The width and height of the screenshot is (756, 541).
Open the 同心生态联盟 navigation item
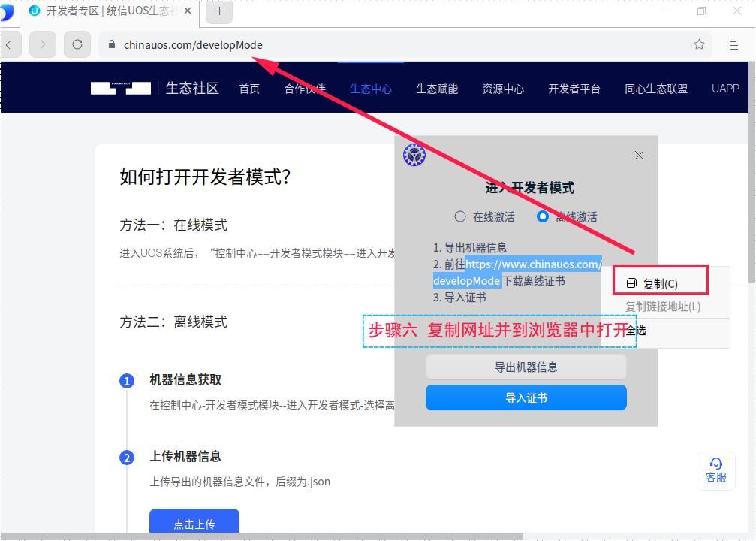pyautogui.click(x=656, y=89)
